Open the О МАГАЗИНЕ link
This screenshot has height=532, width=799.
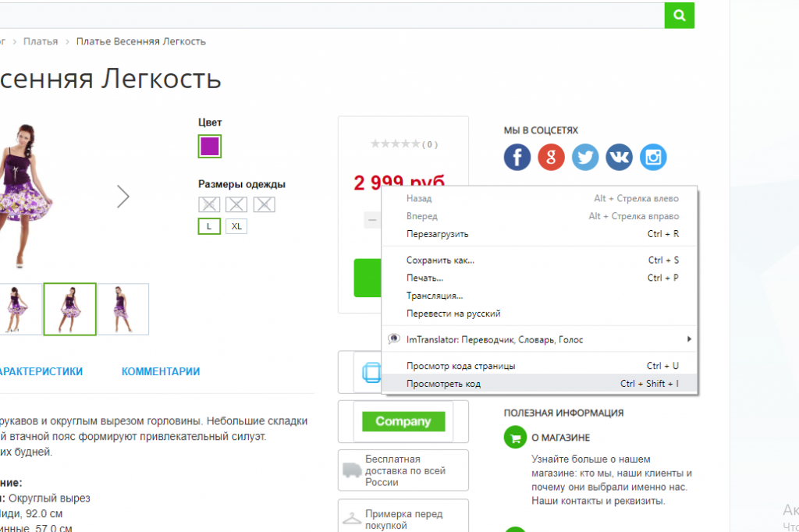coord(560,438)
